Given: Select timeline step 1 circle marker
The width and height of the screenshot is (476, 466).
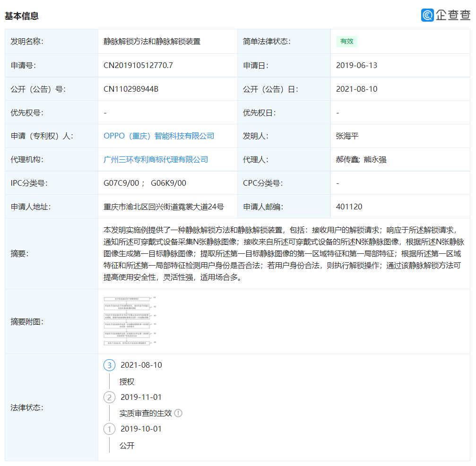Looking at the screenshot, I should tap(109, 429).
